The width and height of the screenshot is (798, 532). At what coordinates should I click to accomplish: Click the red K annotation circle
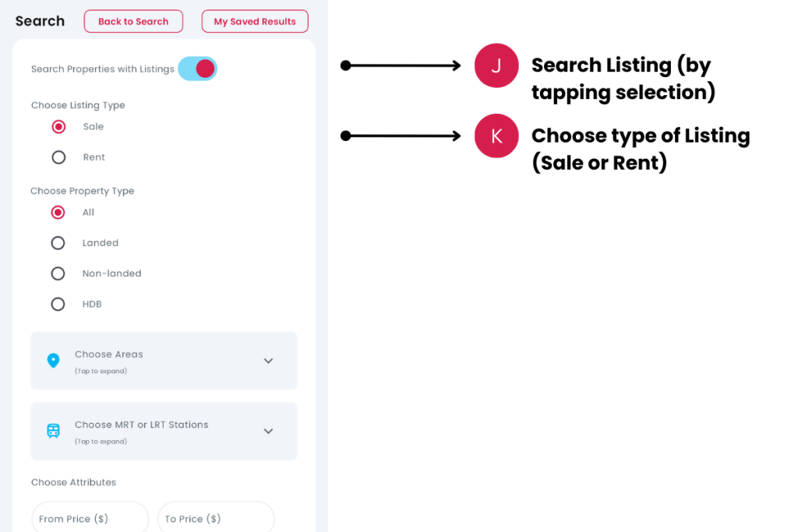[496, 136]
